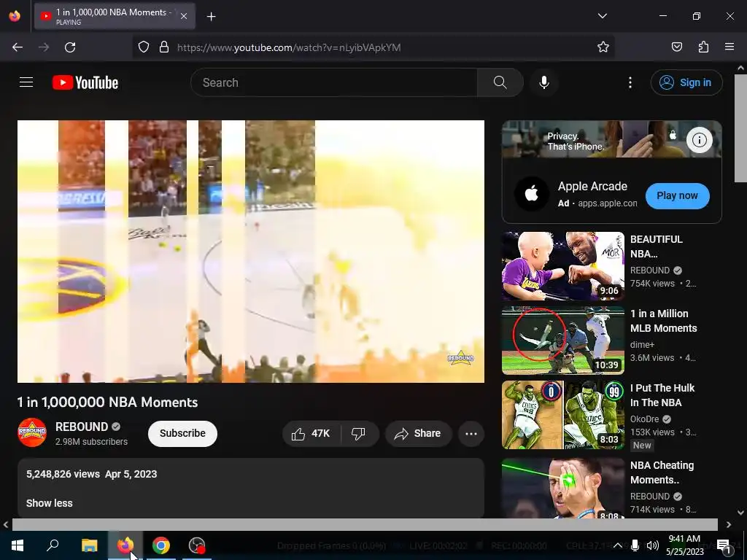
Task: Open more actions ellipsis under video
Action: coord(471,434)
